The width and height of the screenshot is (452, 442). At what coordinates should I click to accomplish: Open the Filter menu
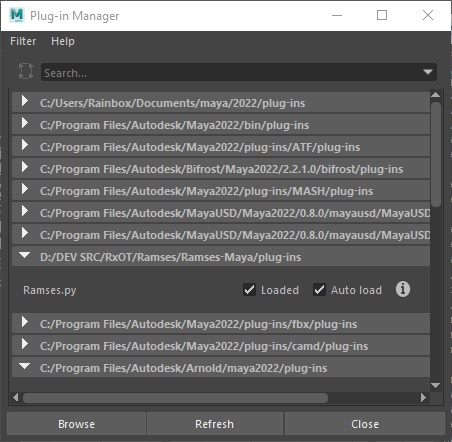click(23, 41)
